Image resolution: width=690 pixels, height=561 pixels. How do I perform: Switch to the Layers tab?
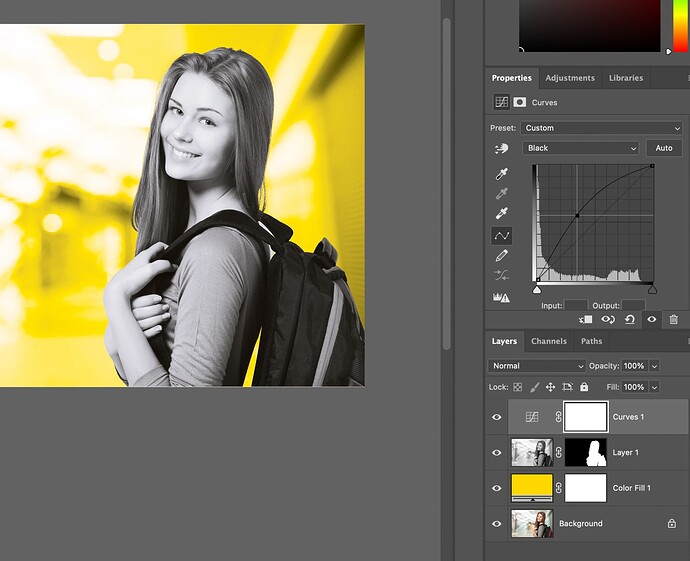pos(504,341)
